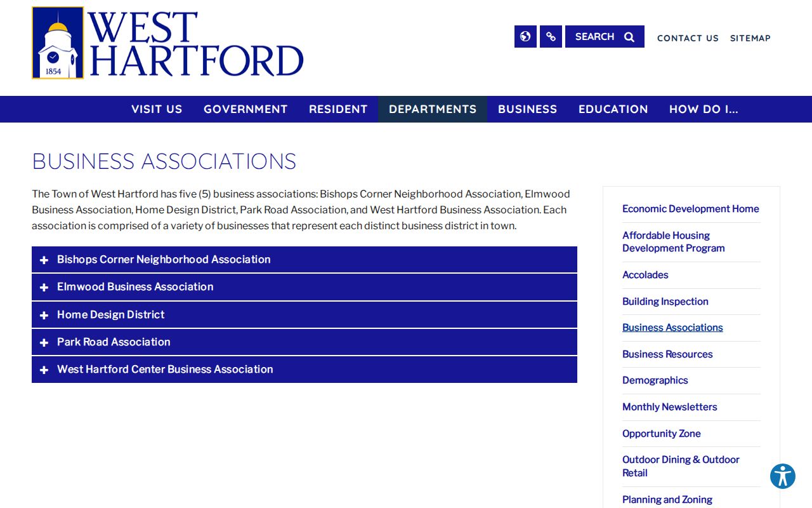This screenshot has height=508, width=812.
Task: Click the Business Associations page heading
Action: point(164,161)
